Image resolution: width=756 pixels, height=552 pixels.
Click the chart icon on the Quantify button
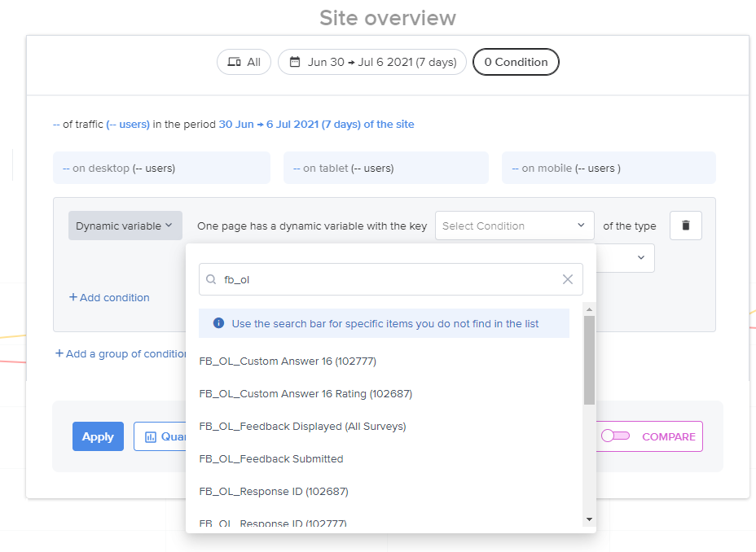tap(151, 437)
